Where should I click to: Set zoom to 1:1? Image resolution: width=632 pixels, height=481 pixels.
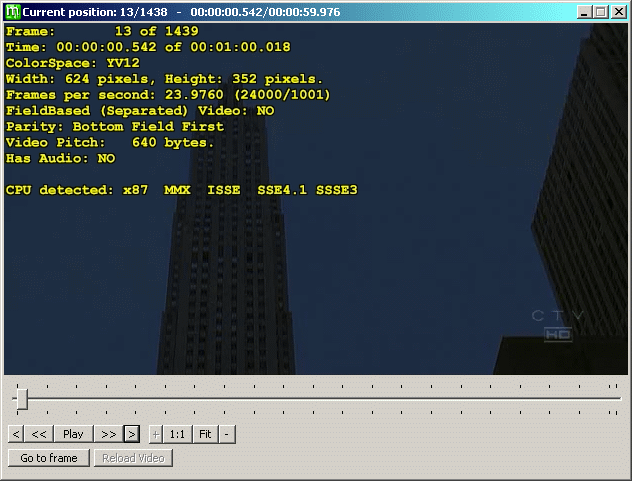click(x=177, y=434)
